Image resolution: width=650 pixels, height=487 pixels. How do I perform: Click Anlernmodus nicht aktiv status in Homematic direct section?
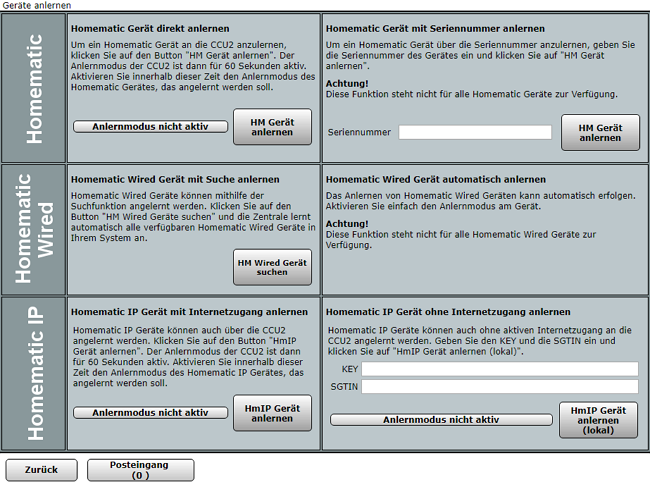tap(150, 127)
